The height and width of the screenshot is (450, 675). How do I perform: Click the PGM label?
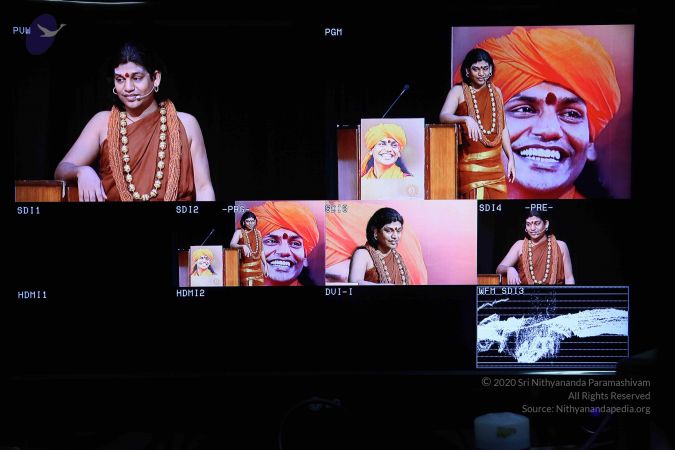[x=333, y=32]
